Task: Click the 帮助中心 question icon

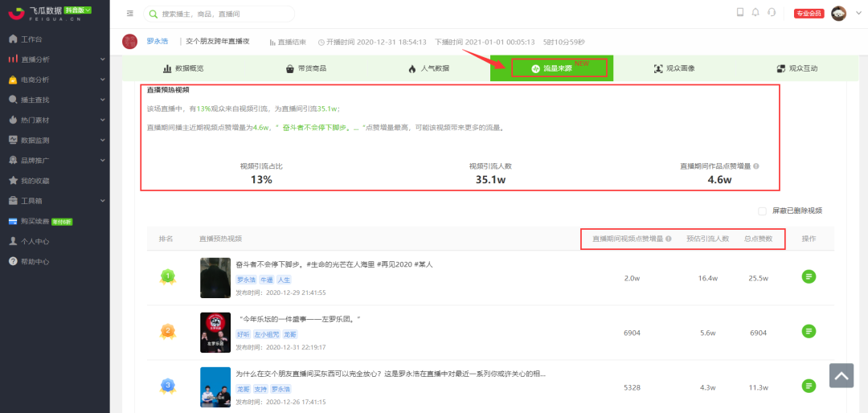Action: coord(13,261)
